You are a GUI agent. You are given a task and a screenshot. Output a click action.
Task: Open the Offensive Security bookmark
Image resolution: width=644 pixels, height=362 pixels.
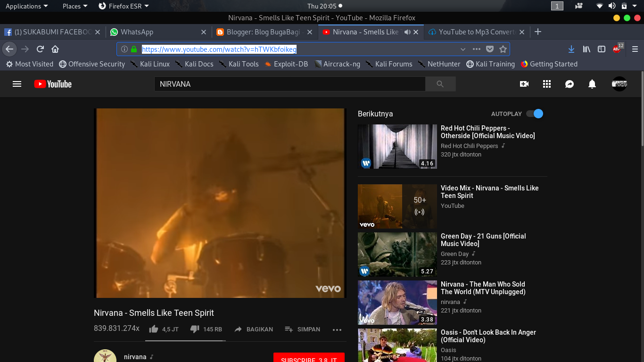coord(92,64)
